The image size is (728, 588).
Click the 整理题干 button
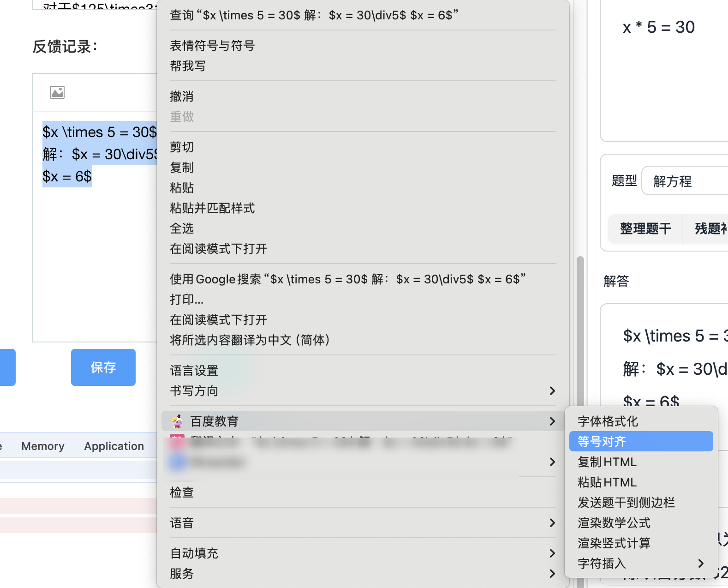click(x=645, y=228)
